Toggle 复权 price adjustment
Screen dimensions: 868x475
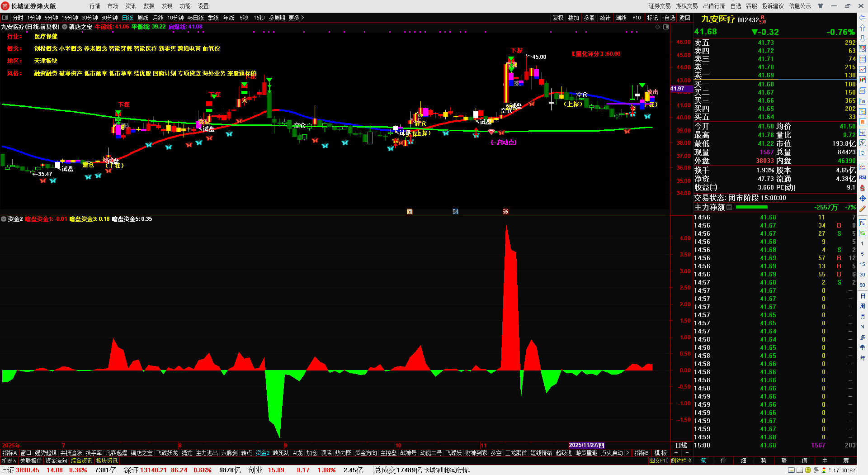tap(558, 18)
